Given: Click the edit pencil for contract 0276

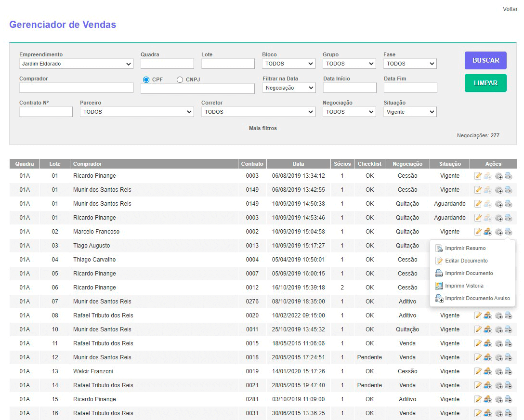Looking at the screenshot, I should click(478, 302).
